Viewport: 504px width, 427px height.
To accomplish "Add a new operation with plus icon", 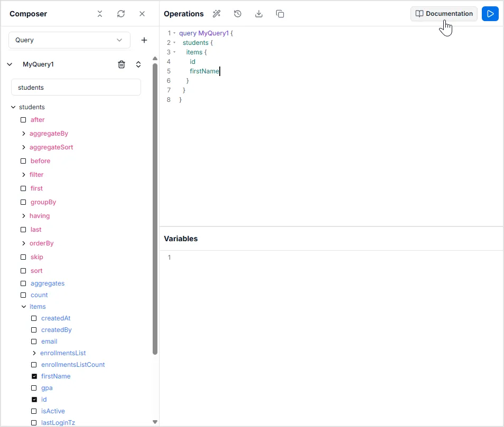I will click(x=144, y=40).
